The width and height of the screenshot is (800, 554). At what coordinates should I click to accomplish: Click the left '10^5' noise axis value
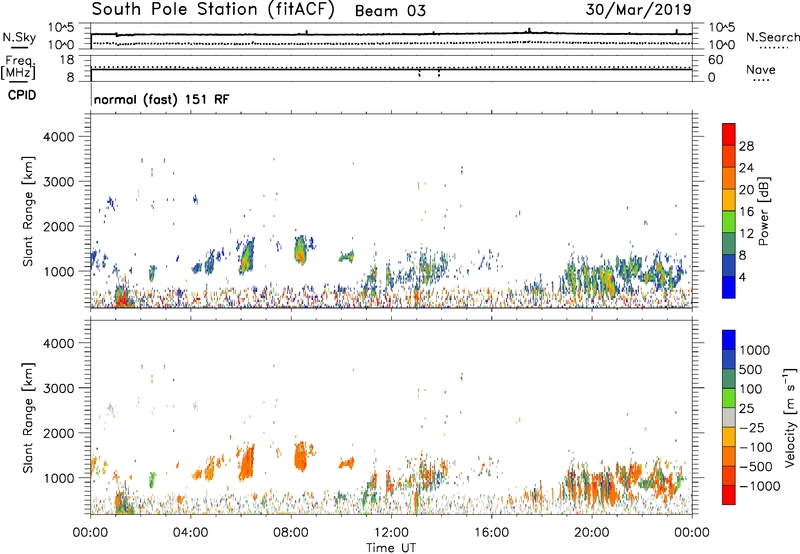[x=61, y=28]
